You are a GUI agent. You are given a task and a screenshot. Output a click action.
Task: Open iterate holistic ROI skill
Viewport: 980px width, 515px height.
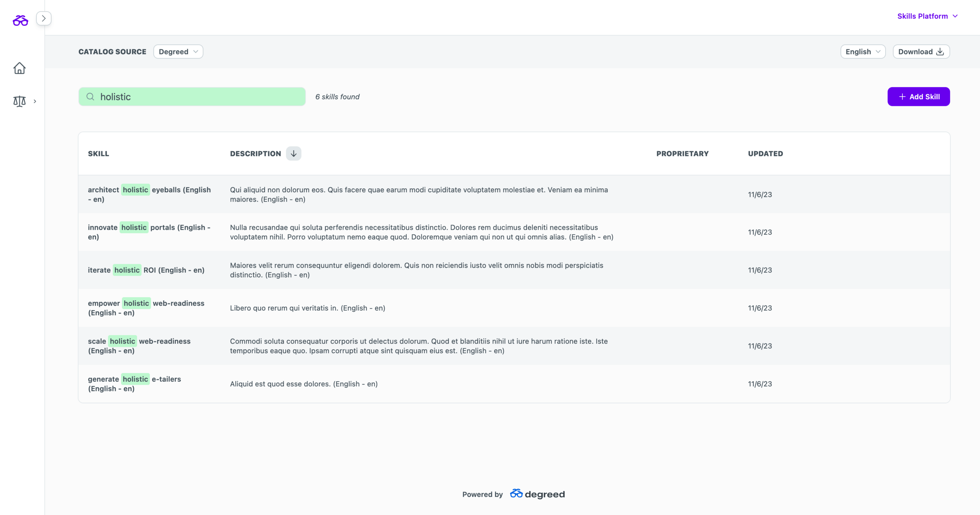pos(146,270)
